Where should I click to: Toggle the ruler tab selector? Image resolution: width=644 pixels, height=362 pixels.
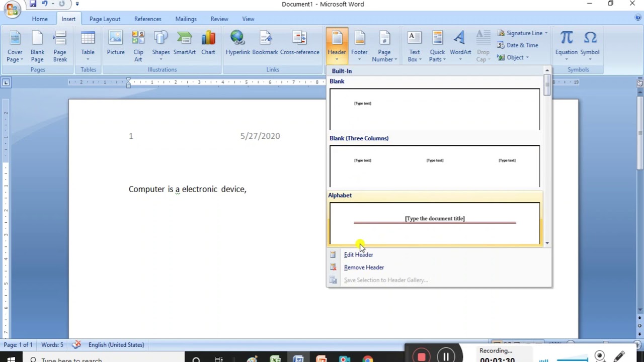pyautogui.click(x=6, y=82)
